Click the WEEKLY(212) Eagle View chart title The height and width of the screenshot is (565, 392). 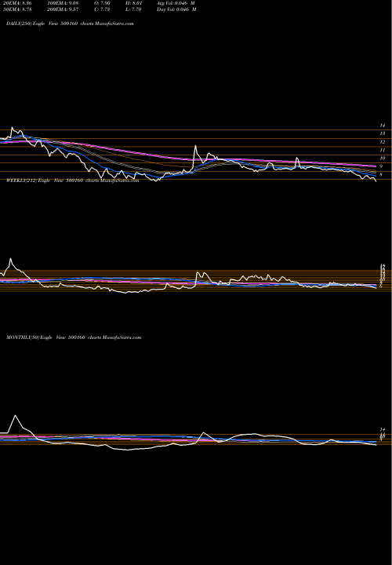click(x=72, y=181)
